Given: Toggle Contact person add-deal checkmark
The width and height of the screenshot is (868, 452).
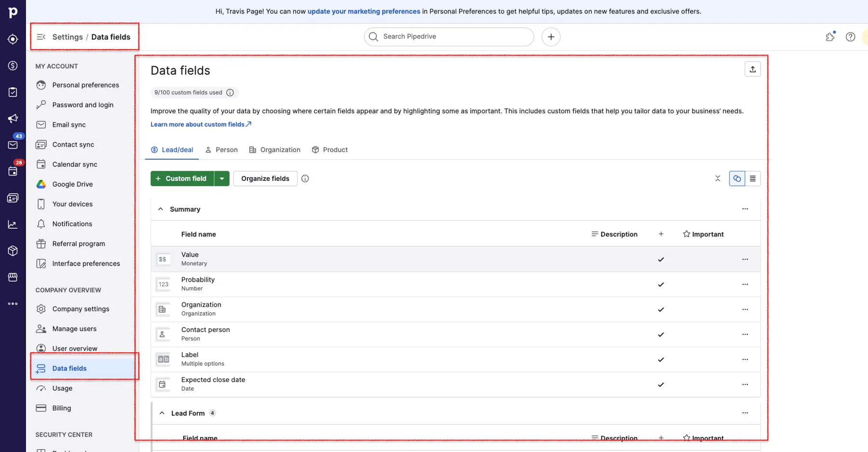Looking at the screenshot, I should click(x=661, y=335).
